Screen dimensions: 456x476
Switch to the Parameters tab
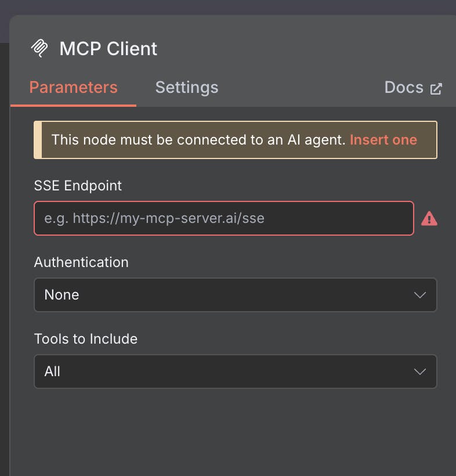pyautogui.click(x=73, y=88)
